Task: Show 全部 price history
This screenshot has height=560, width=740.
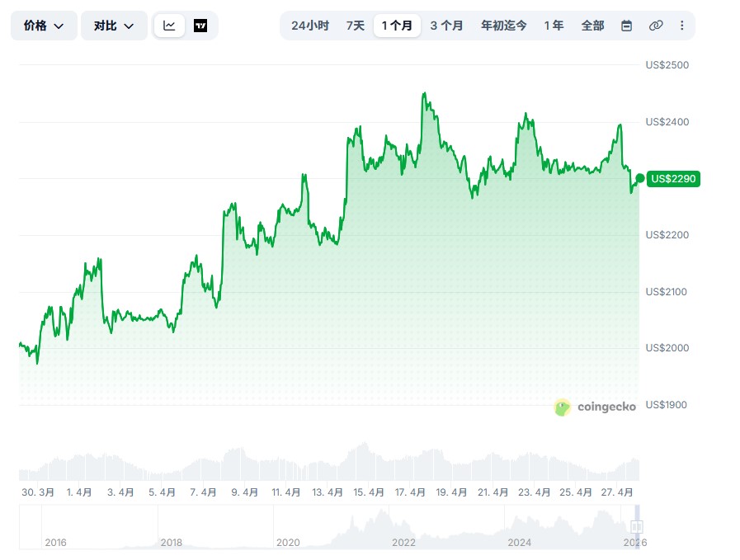Action: [x=592, y=26]
